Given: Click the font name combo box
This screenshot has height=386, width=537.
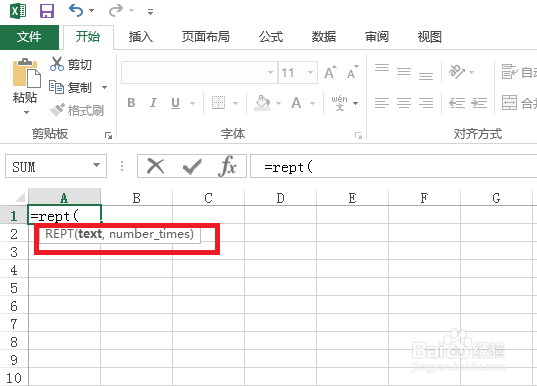Looking at the screenshot, I should (x=199, y=73).
